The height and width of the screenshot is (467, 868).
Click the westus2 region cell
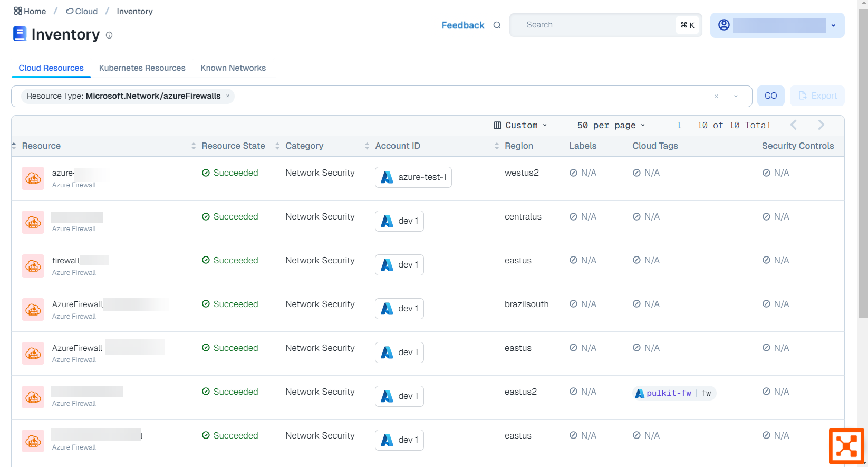click(x=522, y=173)
